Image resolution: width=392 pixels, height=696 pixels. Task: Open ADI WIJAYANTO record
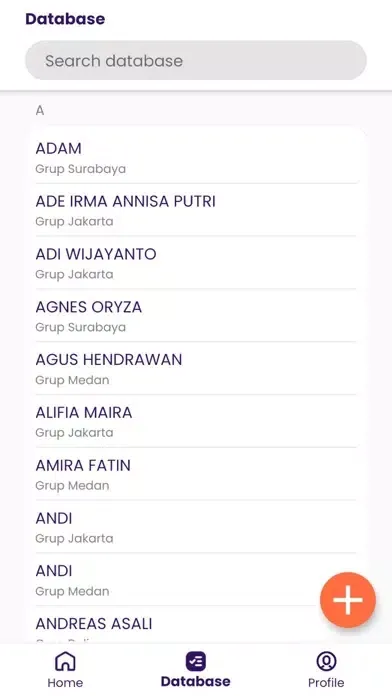[x=196, y=263]
